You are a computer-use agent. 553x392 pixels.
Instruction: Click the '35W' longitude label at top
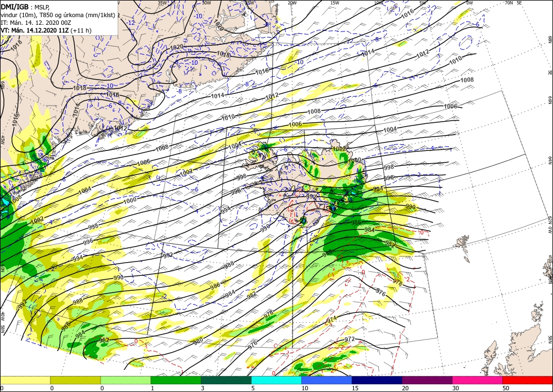162,3
